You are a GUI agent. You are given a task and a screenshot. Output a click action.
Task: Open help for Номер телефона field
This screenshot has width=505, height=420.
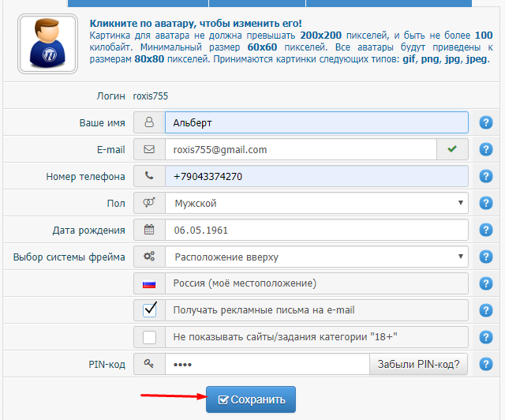pos(486,176)
